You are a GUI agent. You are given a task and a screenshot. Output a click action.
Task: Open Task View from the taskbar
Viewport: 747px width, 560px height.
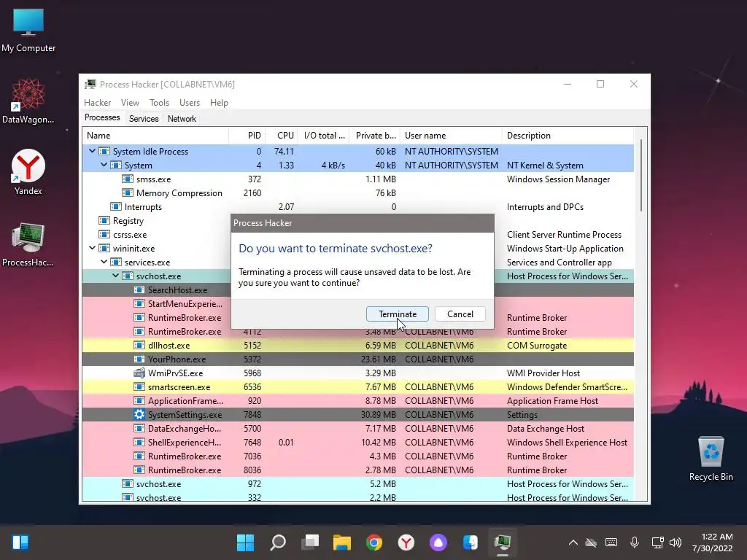click(x=310, y=542)
